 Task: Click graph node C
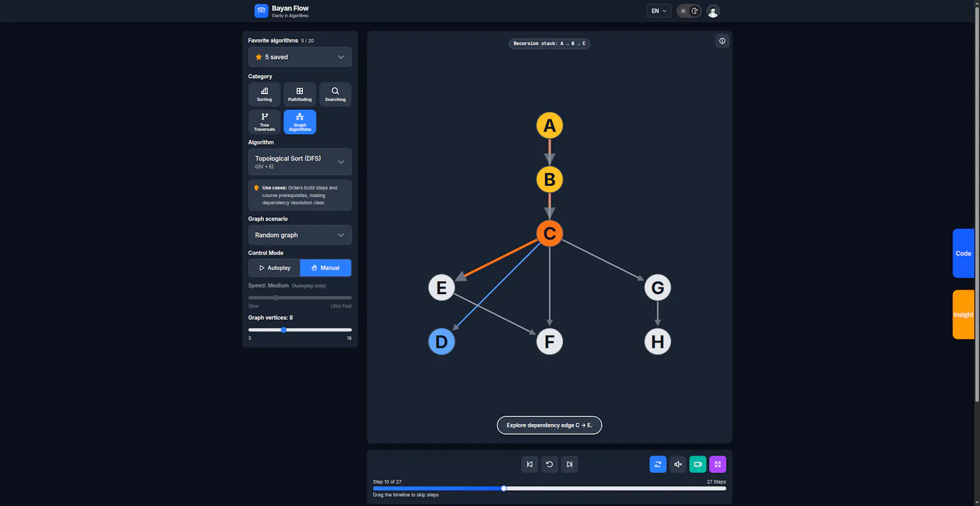click(549, 233)
